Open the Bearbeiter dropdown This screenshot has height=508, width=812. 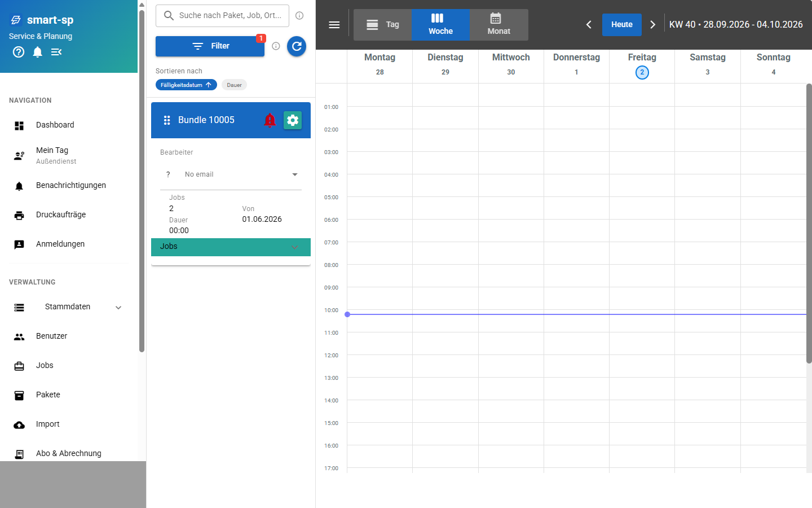(231, 175)
